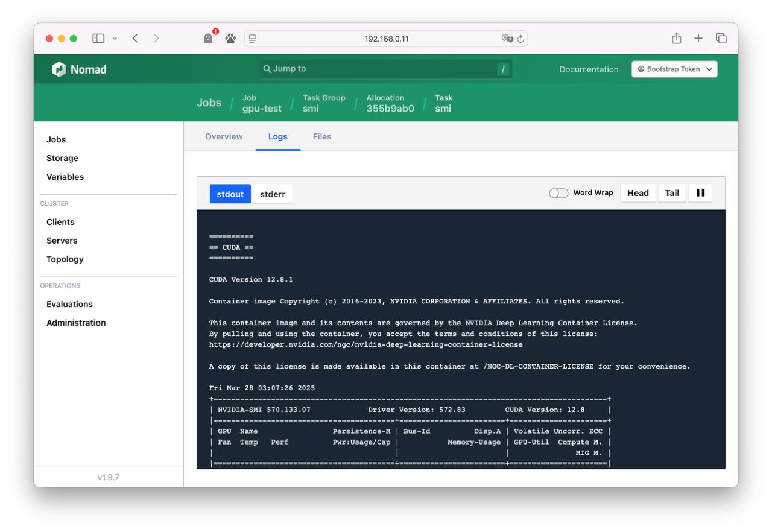Click the Jump to search field
The image size is (772, 532).
coord(386,69)
